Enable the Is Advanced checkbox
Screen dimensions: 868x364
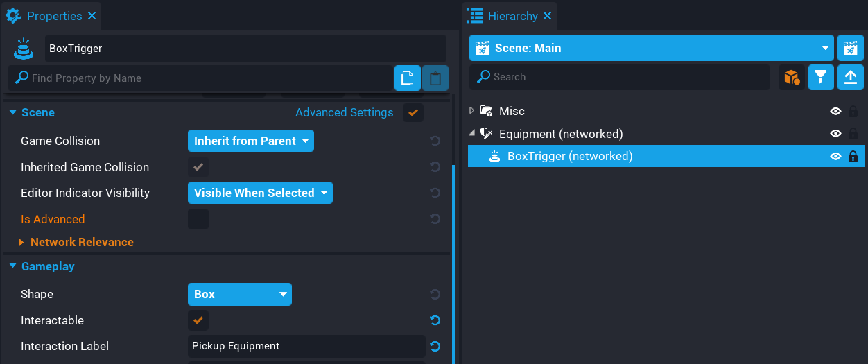click(x=198, y=219)
